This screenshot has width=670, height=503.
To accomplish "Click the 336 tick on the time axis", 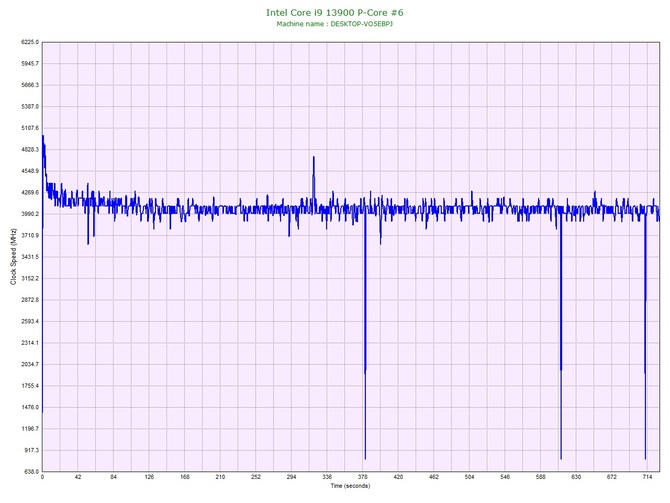I will tap(327, 477).
